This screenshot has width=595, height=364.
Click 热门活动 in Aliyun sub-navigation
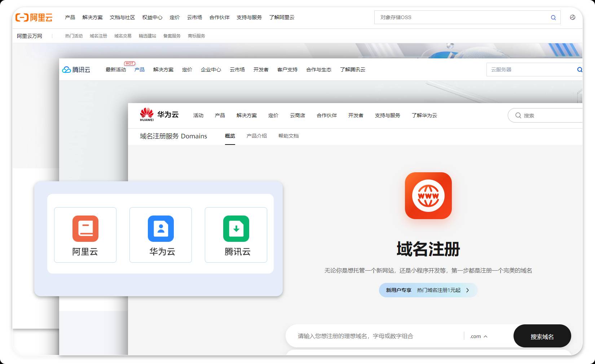74,36
